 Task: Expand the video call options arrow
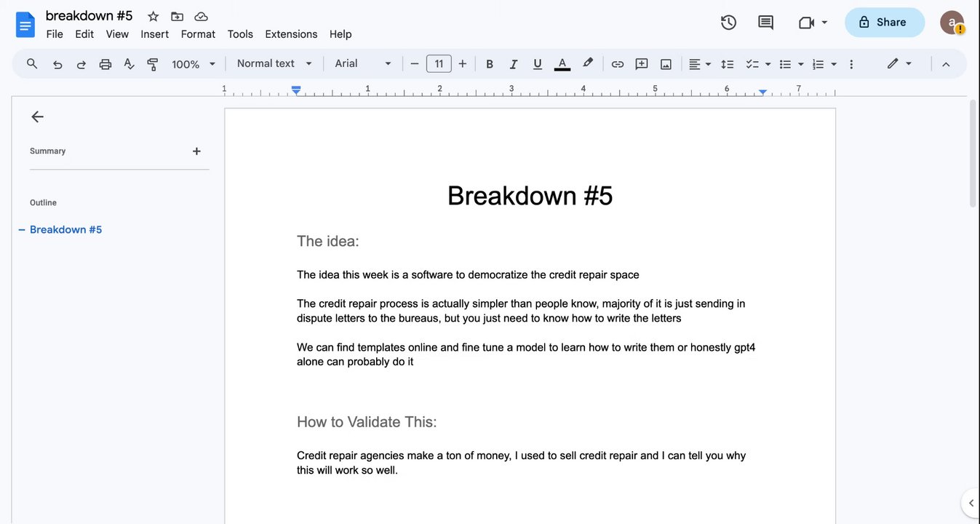pos(824,23)
